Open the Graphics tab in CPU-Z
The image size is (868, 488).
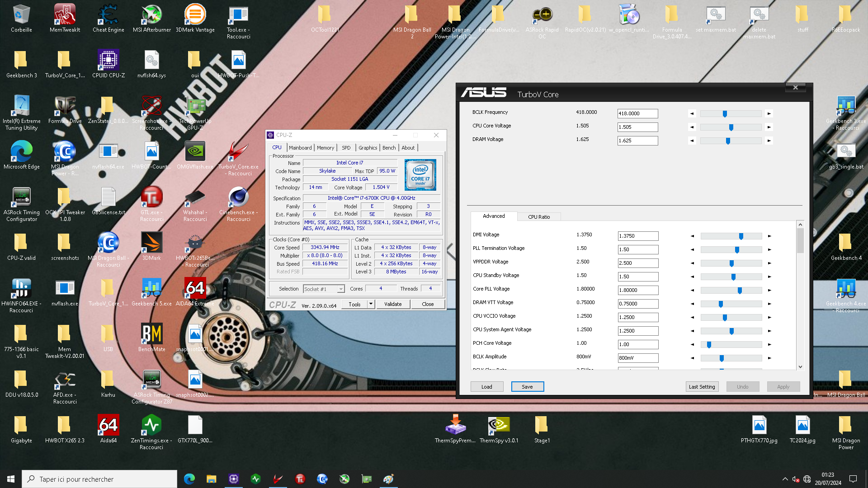click(368, 148)
